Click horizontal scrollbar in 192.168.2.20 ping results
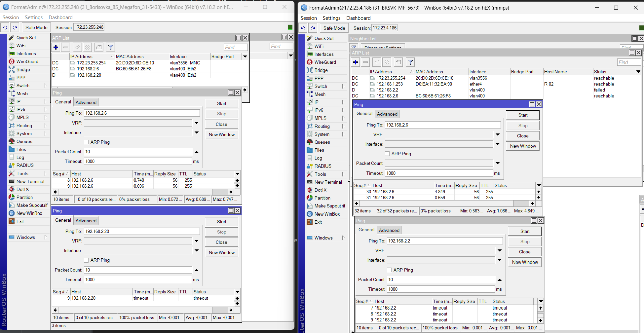This screenshot has width=644, height=333. point(143,310)
